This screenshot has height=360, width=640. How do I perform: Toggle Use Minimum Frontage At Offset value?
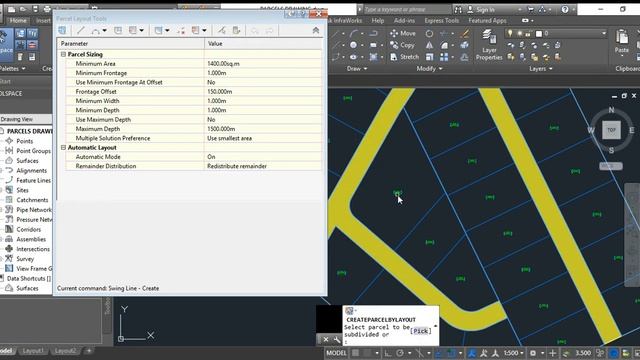[263, 82]
